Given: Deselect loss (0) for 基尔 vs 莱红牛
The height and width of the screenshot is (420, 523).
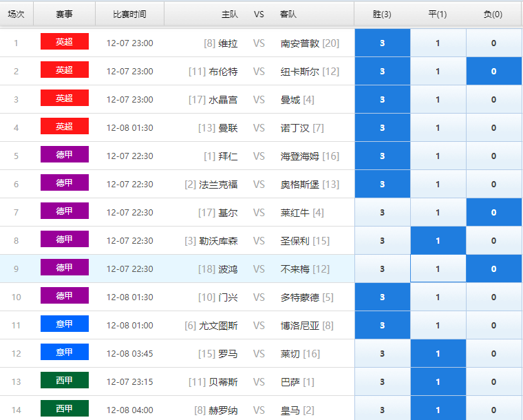Looking at the screenshot, I should (493, 212).
